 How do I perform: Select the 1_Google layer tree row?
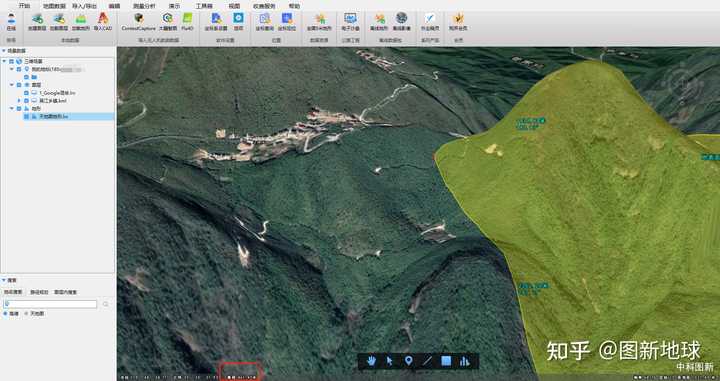[57, 93]
